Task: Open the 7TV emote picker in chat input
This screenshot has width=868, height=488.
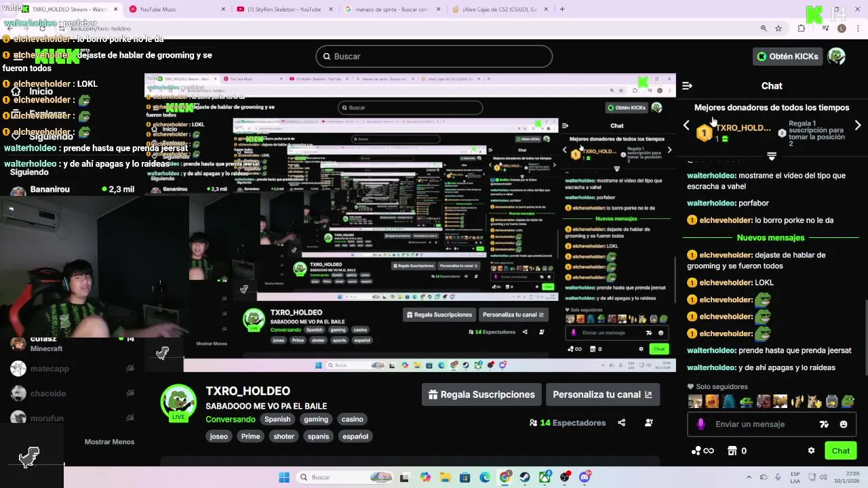Action: [824, 424]
